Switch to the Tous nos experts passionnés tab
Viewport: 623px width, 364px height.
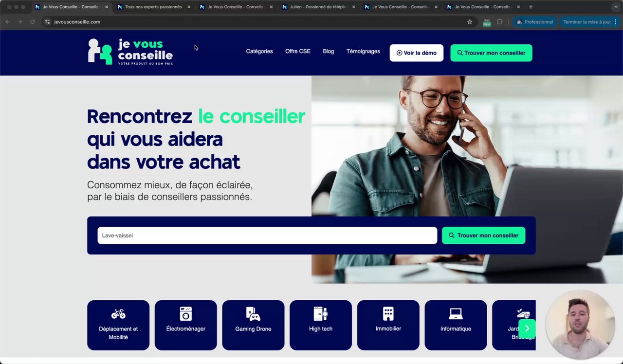tap(154, 7)
